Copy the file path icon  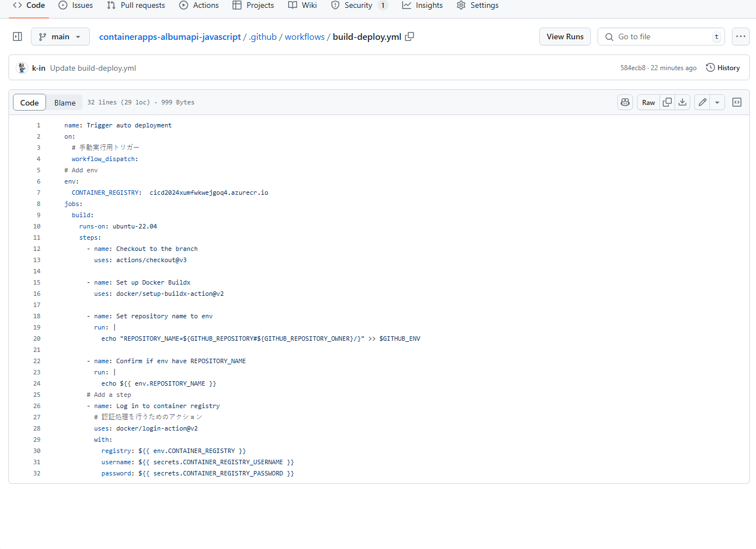pyautogui.click(x=410, y=36)
